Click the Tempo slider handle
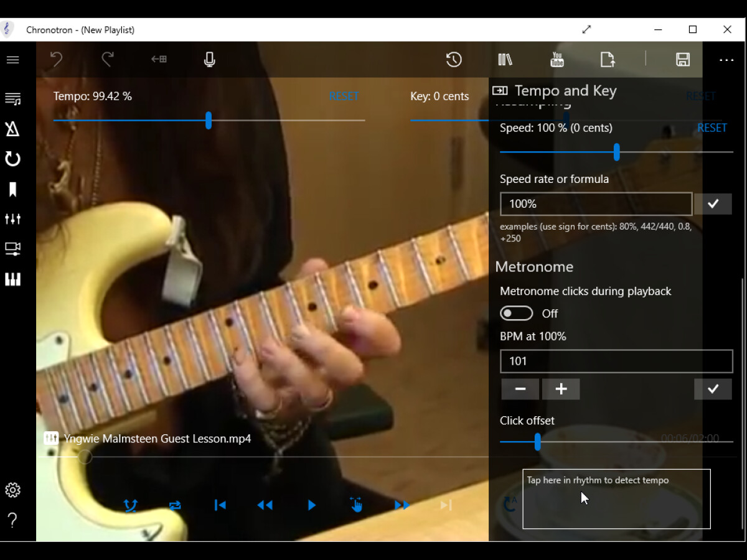This screenshot has width=747, height=560. pyautogui.click(x=209, y=121)
